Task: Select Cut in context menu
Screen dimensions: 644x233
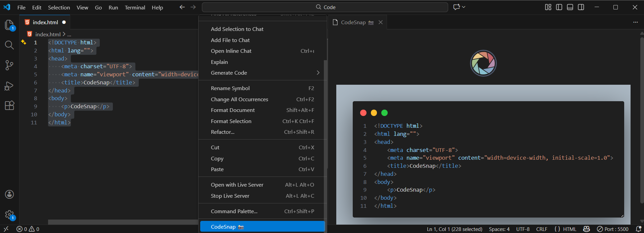Action: coord(262,147)
